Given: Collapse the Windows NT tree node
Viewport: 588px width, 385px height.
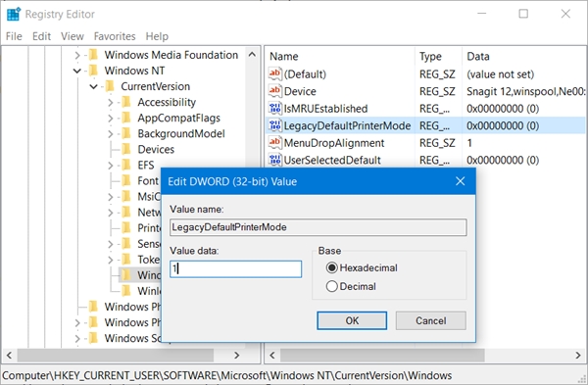Looking at the screenshot, I should click(x=77, y=71).
